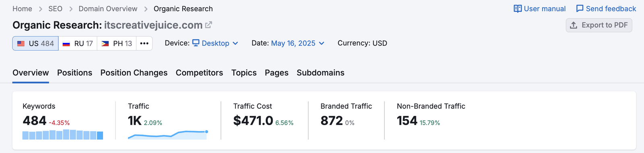Open external link icon beside itscreativejuice.com
644x153 pixels.
(208, 25)
